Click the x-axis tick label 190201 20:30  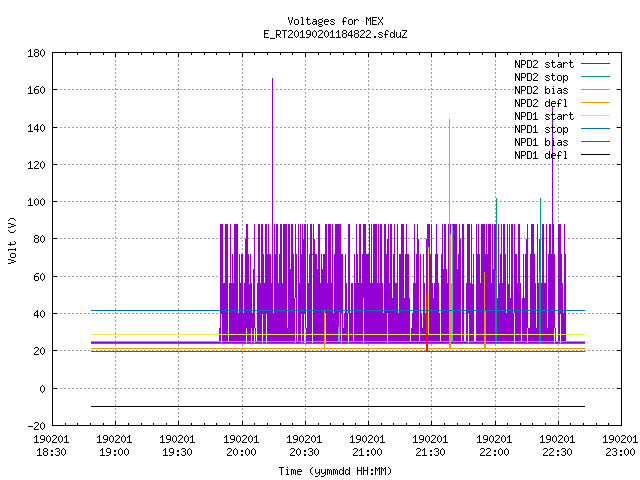[x=304, y=445]
